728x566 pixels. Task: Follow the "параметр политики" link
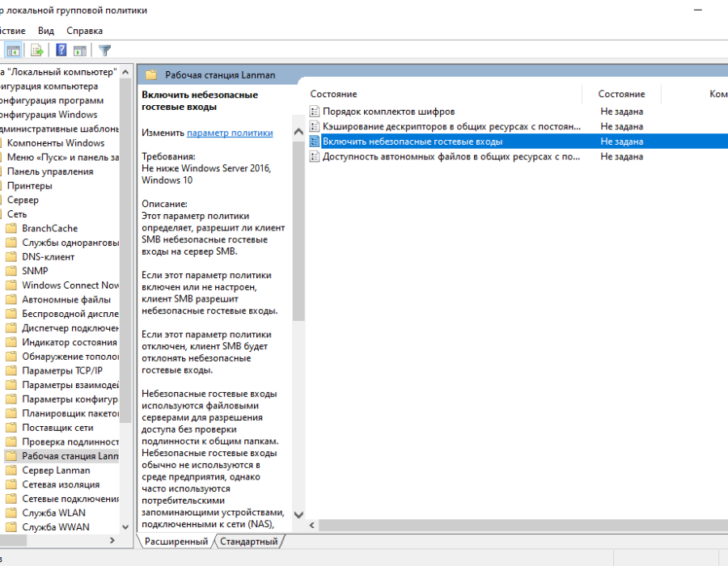pyautogui.click(x=230, y=133)
